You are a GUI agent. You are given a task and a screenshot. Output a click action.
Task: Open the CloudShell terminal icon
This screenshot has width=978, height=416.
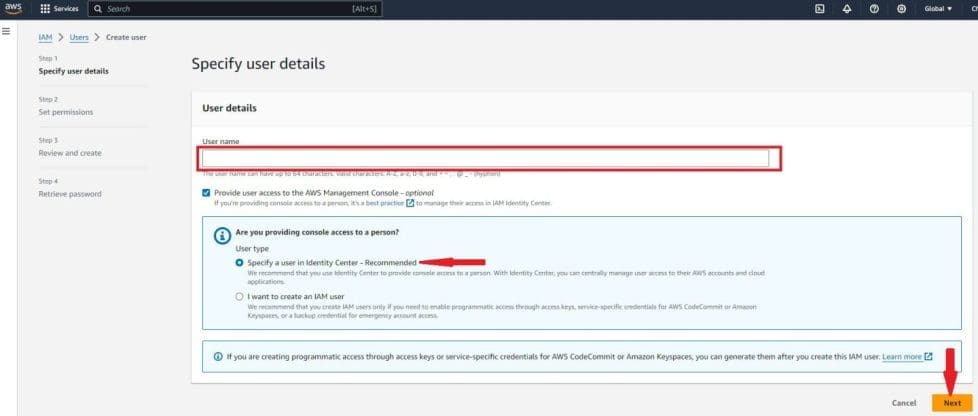coord(820,9)
